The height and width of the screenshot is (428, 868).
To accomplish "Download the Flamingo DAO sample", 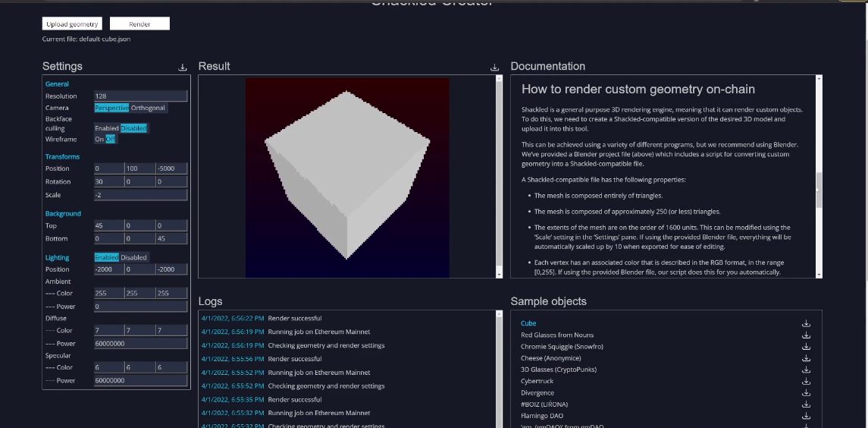I will pyautogui.click(x=806, y=416).
